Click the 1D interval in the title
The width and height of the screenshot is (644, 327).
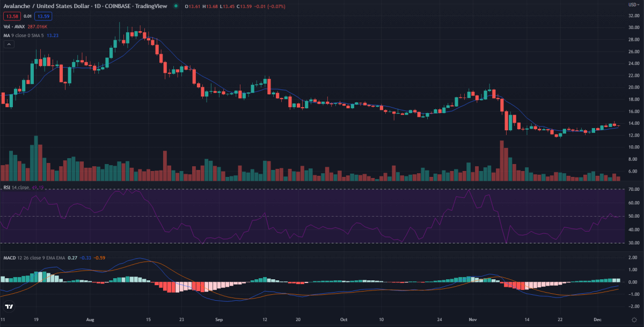click(97, 6)
